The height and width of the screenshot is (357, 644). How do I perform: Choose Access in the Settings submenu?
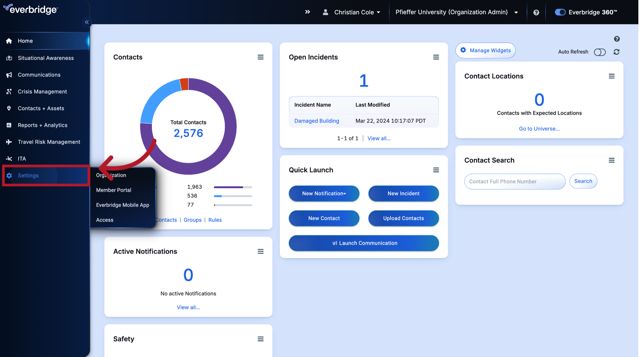tap(105, 220)
